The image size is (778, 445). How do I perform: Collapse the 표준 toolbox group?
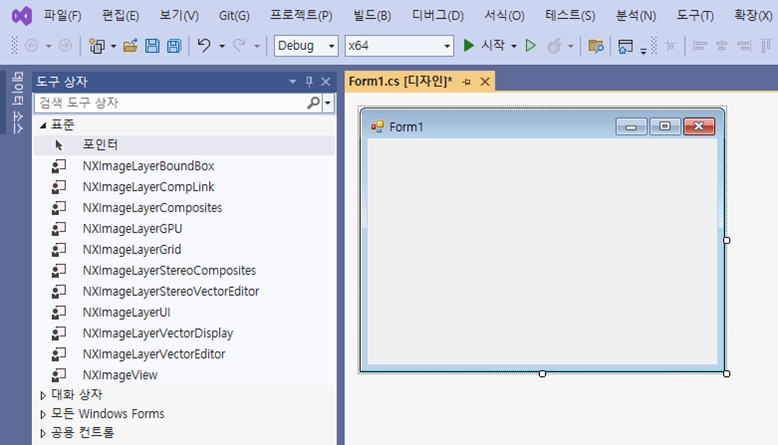tap(43, 125)
